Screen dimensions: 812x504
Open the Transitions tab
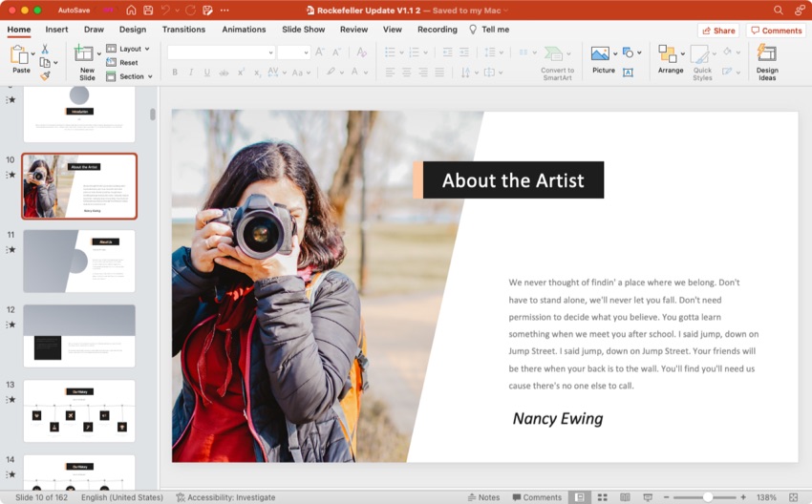(183, 30)
